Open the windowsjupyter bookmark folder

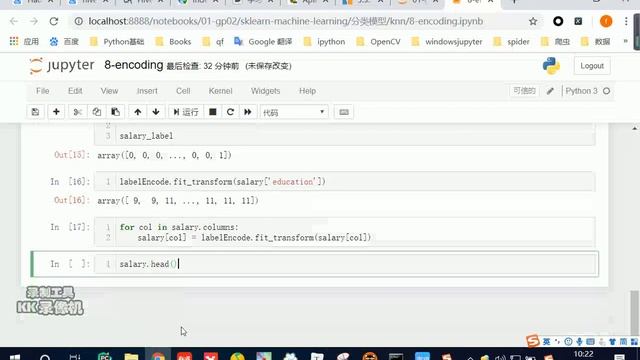pos(447,41)
